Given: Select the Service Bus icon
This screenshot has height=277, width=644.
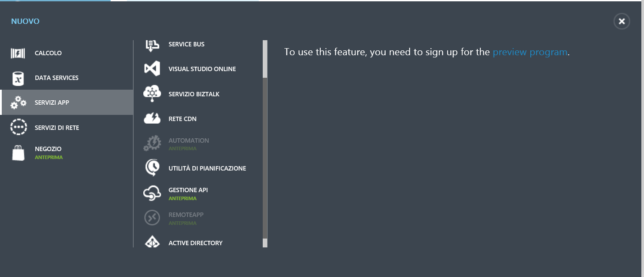Looking at the screenshot, I should coord(152,46).
